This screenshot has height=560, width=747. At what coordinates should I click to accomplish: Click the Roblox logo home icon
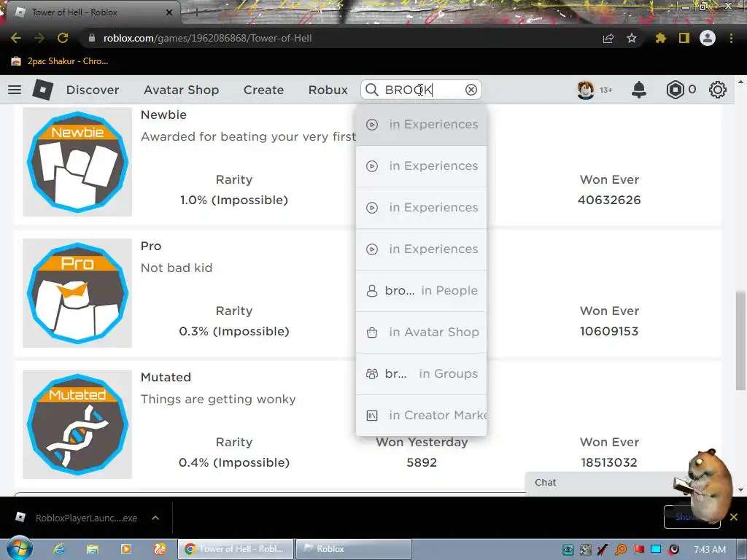click(x=42, y=90)
